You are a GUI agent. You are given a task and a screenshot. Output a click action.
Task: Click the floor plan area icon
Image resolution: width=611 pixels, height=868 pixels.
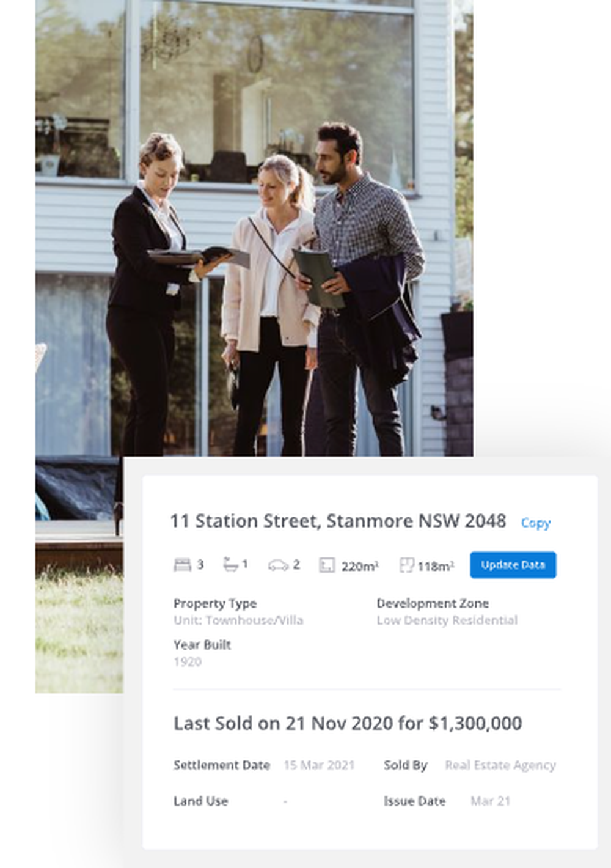point(406,565)
